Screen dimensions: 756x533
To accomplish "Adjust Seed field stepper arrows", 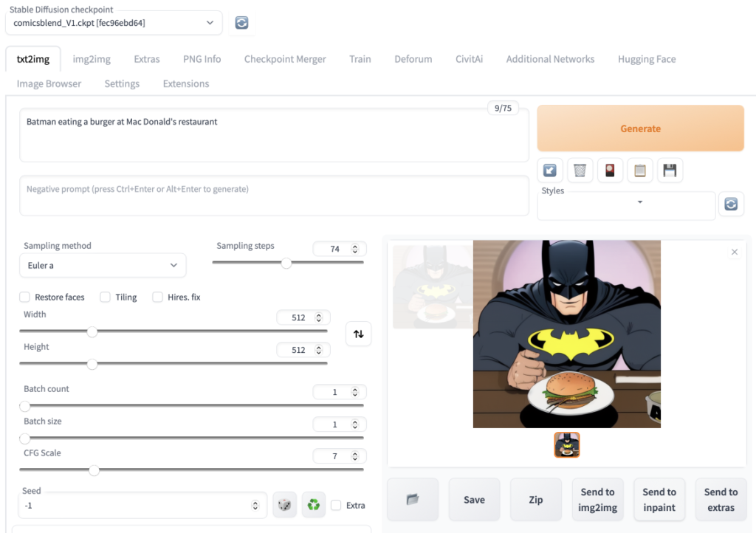I will pos(255,505).
